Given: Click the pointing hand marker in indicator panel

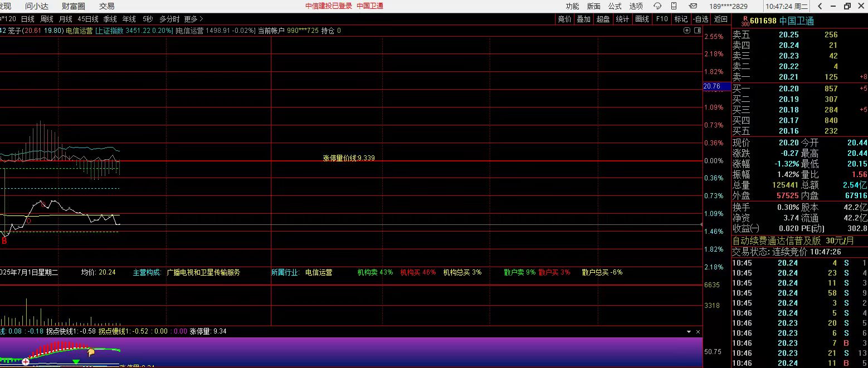Looking at the screenshot, I should pos(91,352).
